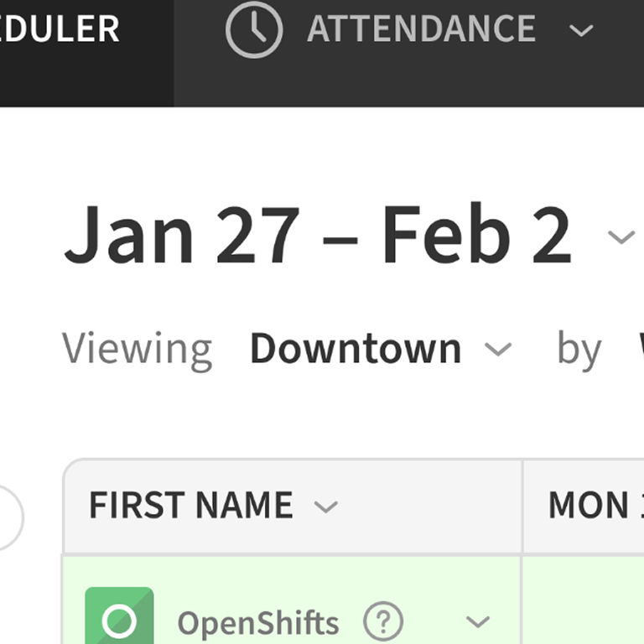Screen dimensions: 644x644
Task: Open the ATTENDANCE menu label
Action: [421, 30]
